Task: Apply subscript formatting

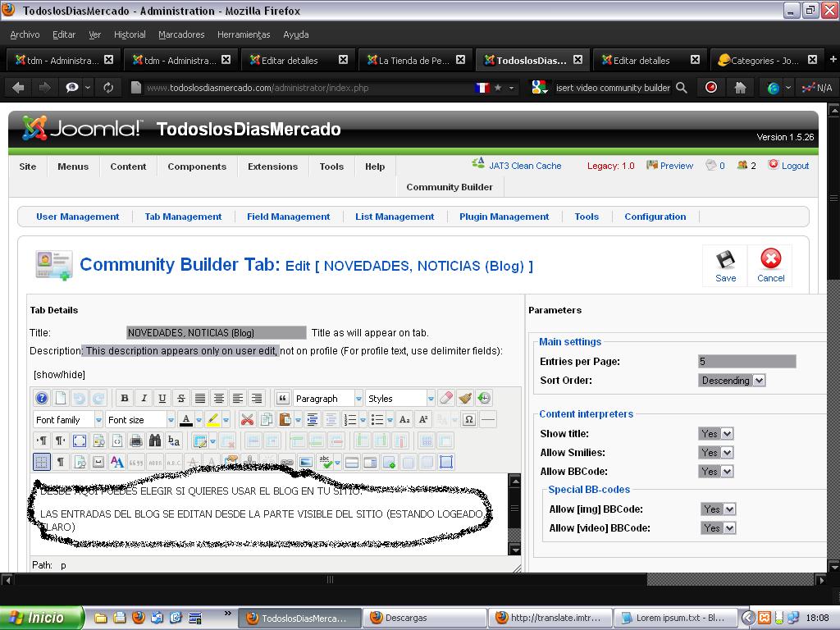Action: point(404,419)
